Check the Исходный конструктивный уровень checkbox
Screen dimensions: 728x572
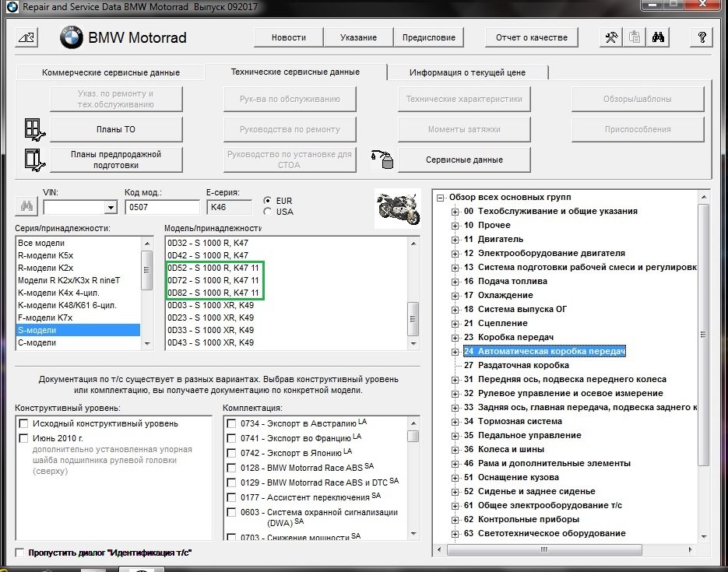pyautogui.click(x=23, y=424)
